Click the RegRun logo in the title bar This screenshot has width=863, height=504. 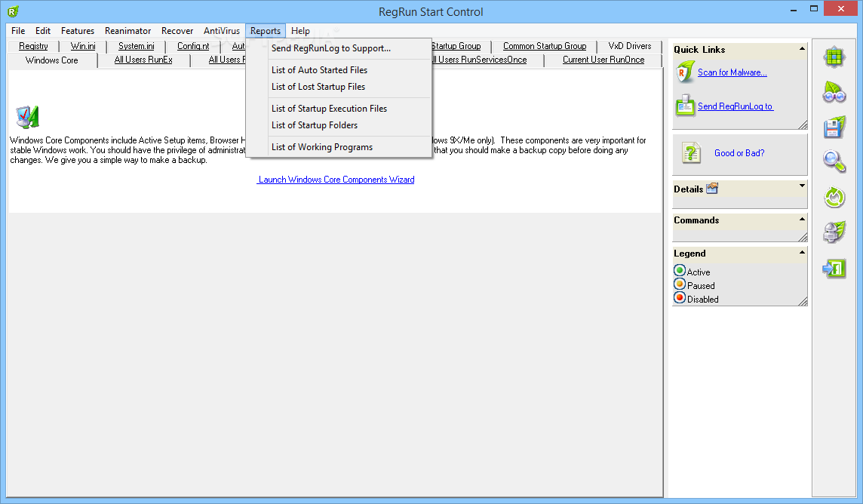[14, 11]
